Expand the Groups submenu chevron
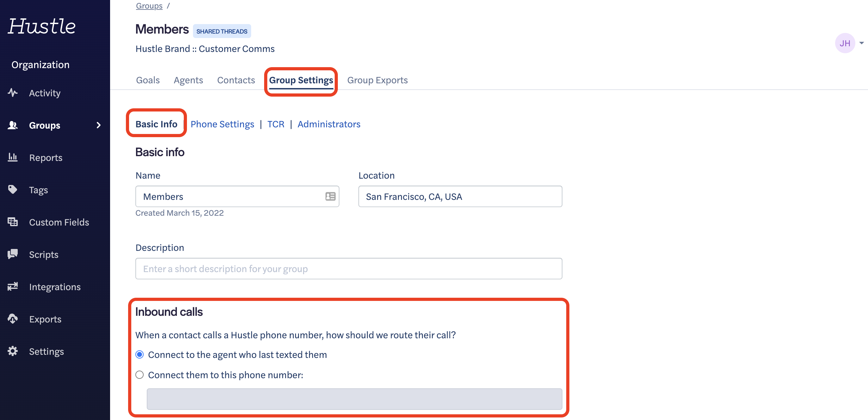The height and width of the screenshot is (420, 868). click(x=98, y=125)
